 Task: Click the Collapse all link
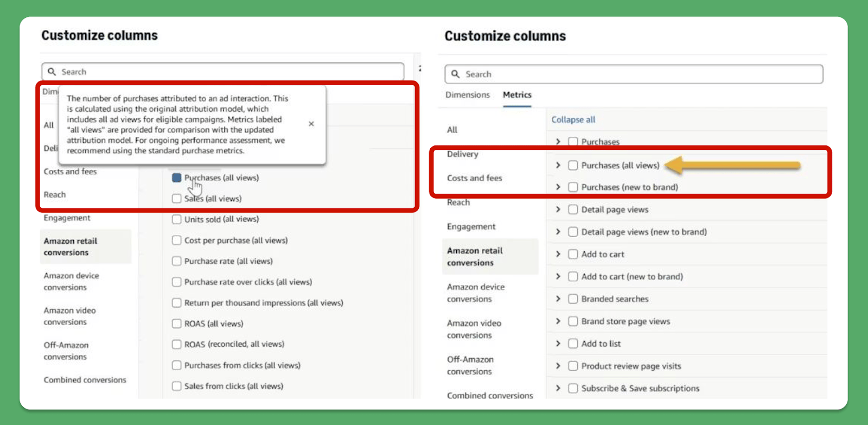click(573, 119)
